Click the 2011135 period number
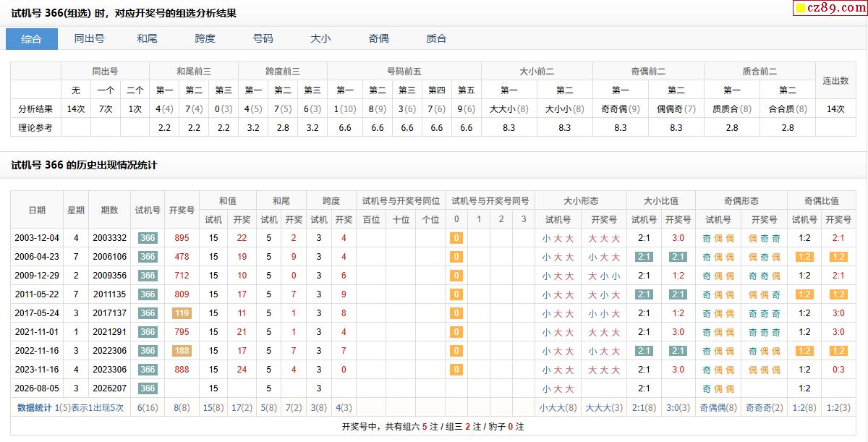 109,294
